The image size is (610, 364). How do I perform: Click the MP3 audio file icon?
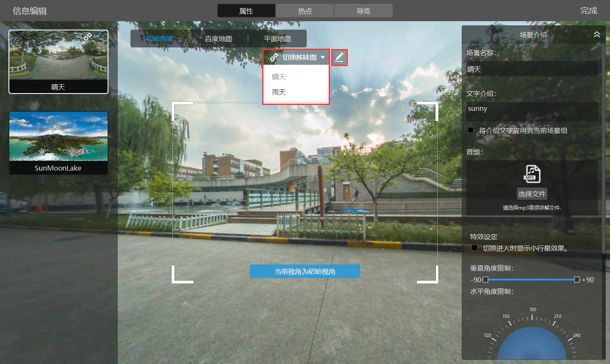tap(532, 174)
